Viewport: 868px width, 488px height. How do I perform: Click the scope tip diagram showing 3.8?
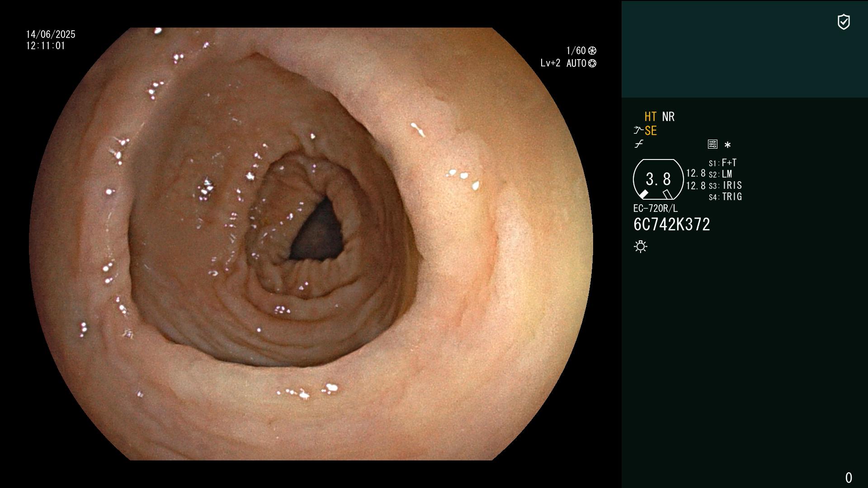(658, 179)
